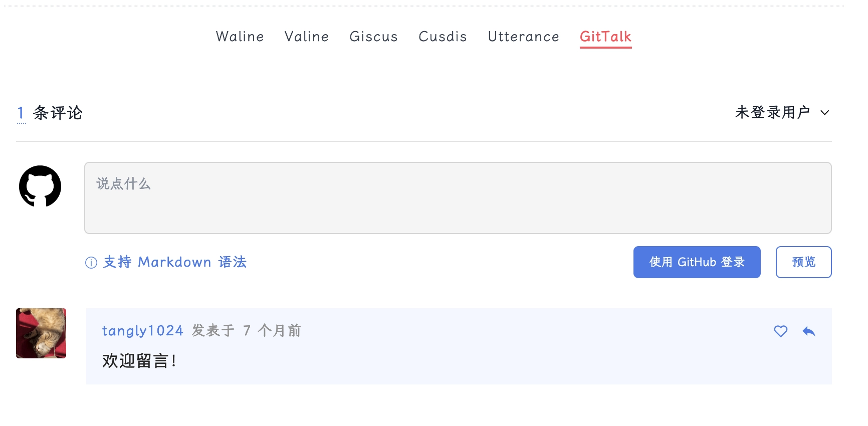868x426 pixels.
Task: Open the 支持 Markdown 语法 link
Action: (x=175, y=262)
